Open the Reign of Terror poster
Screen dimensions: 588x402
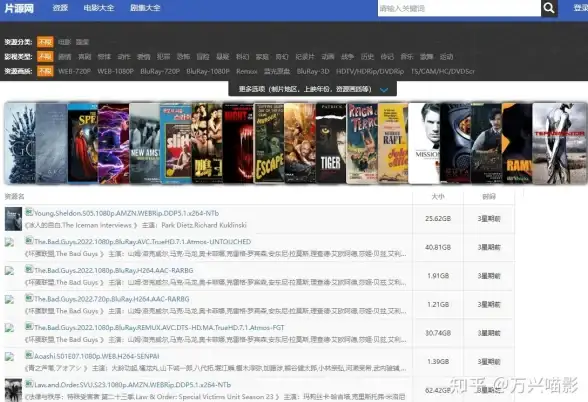pyautogui.click(x=362, y=143)
